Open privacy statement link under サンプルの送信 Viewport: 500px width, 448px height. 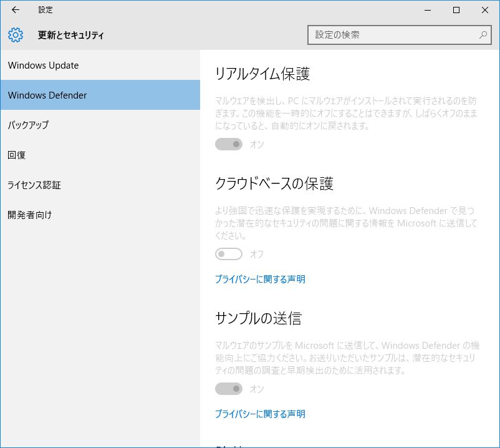pyautogui.click(x=260, y=414)
